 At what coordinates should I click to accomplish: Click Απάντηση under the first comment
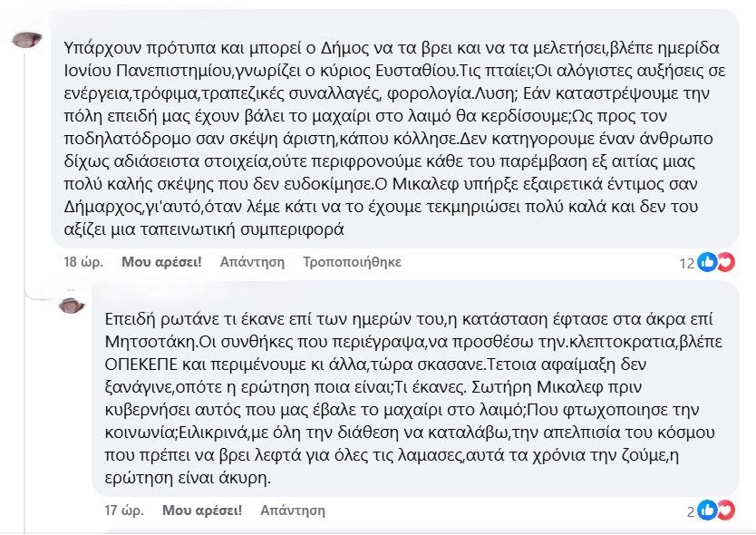tap(252, 262)
